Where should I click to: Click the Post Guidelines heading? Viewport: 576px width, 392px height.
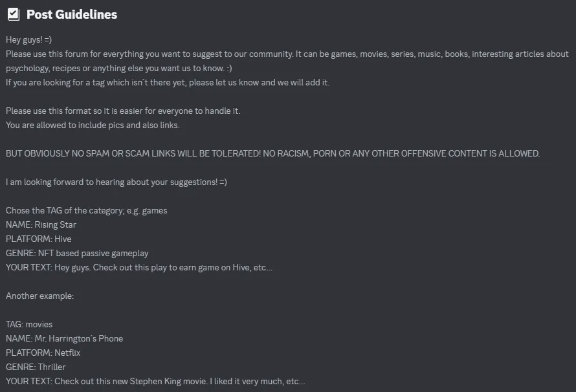click(72, 14)
